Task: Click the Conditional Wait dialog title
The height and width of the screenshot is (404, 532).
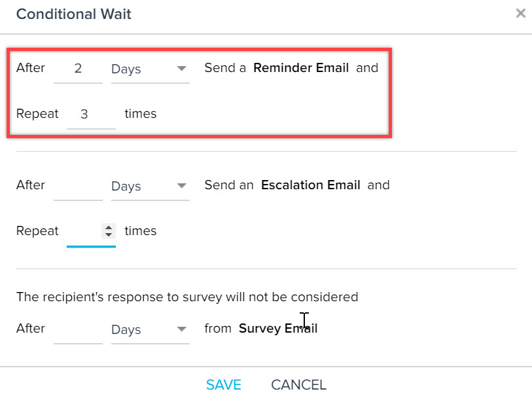Action: [x=73, y=14]
